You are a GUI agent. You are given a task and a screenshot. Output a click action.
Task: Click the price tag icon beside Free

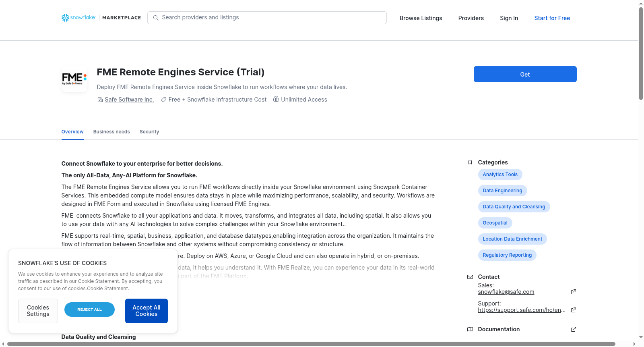click(164, 100)
